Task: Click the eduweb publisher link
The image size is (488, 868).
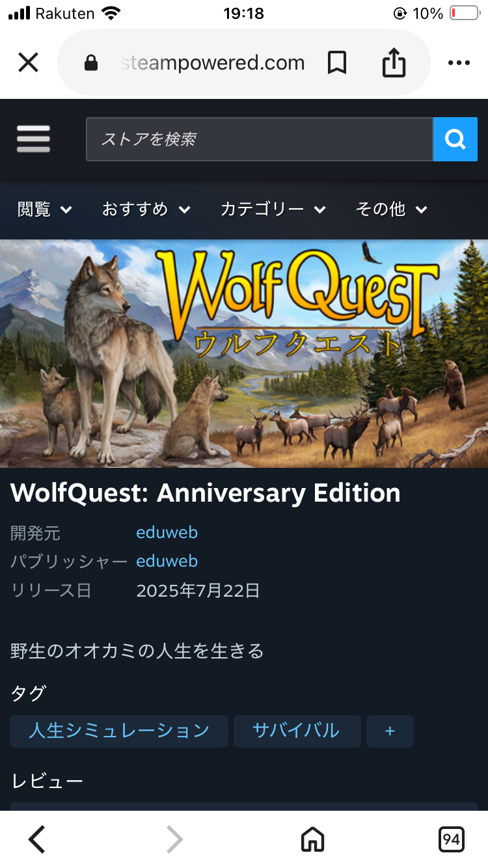Action: coord(167,561)
